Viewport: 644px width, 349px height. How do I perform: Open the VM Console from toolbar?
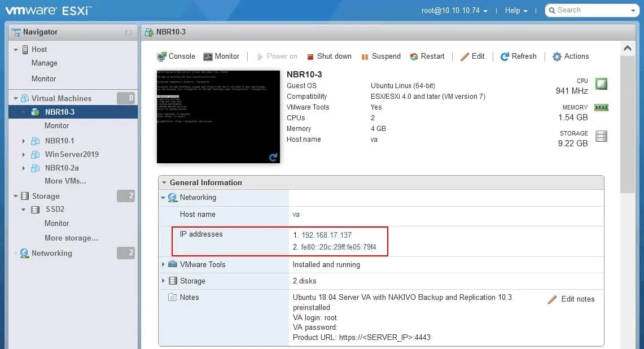pos(176,56)
